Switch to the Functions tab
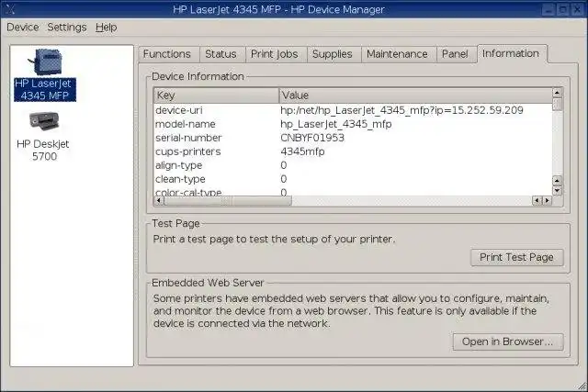 point(167,54)
